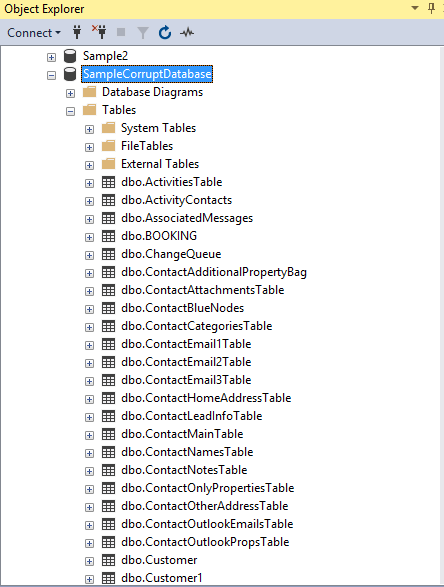The width and height of the screenshot is (444, 587).
Task: Click the SampleCorruptDatabase cylinder icon
Action: [x=70, y=74]
